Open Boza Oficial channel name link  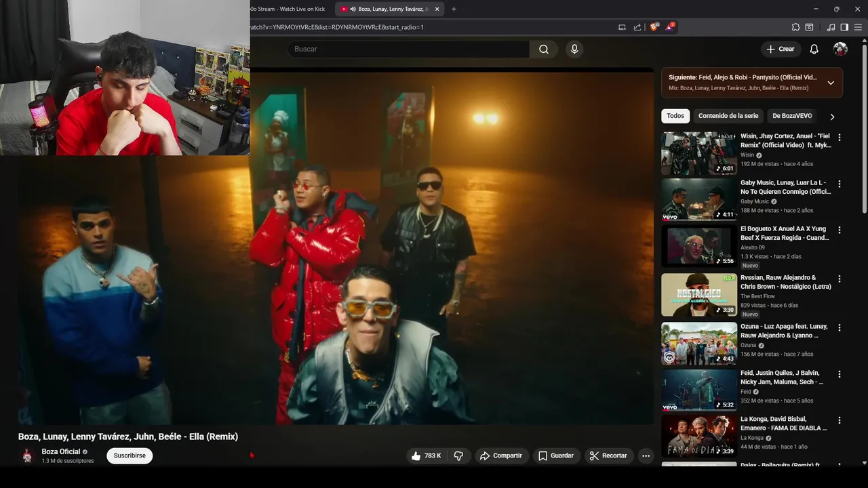tap(60, 451)
